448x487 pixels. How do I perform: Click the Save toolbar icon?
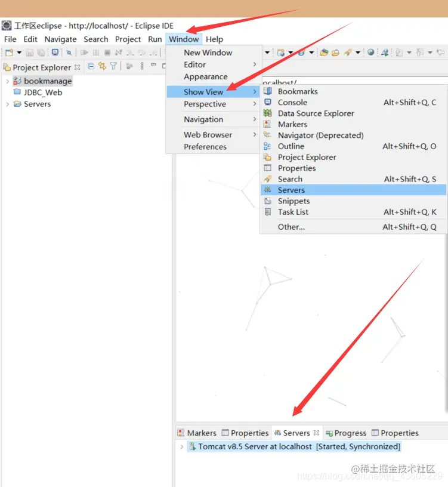pyautogui.click(x=29, y=53)
